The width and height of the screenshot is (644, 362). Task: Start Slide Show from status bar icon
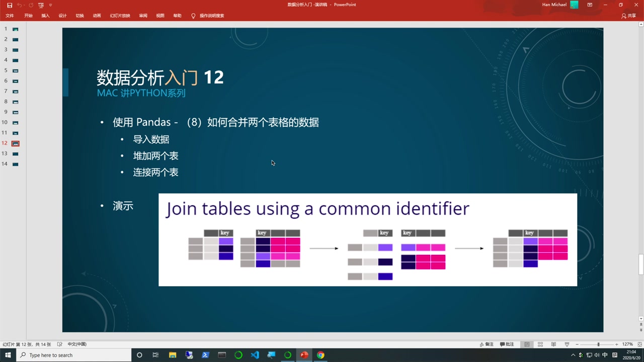tap(567, 344)
